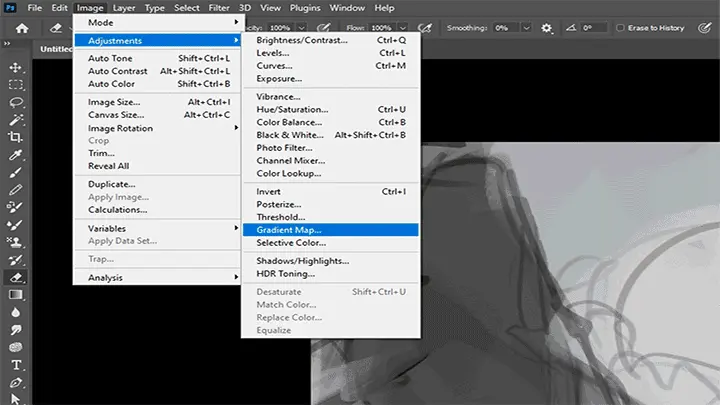Expand the Variables submenu
The height and width of the screenshot is (405, 720).
(157, 228)
